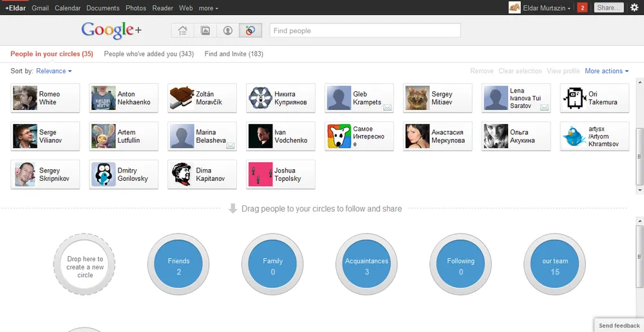Select the Circles icon in toolbar

point(250,31)
